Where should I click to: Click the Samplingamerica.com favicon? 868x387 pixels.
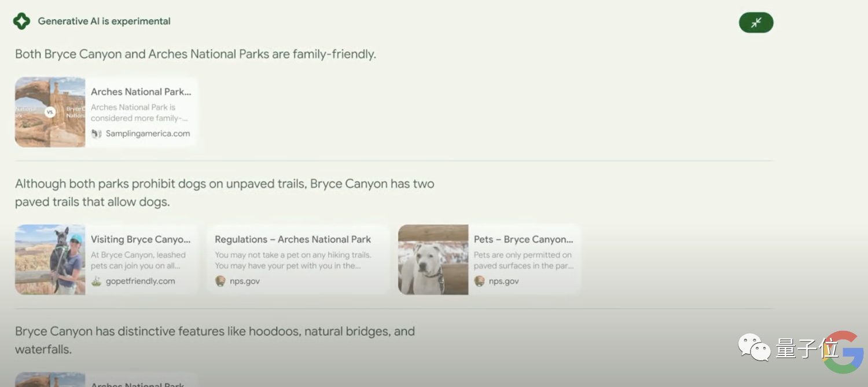pyautogui.click(x=97, y=133)
